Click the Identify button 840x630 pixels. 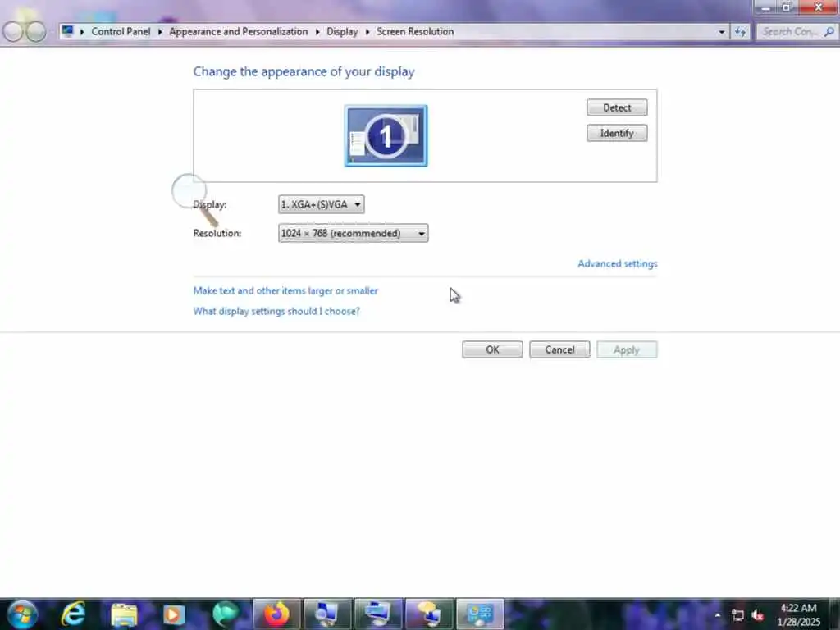[x=617, y=134]
